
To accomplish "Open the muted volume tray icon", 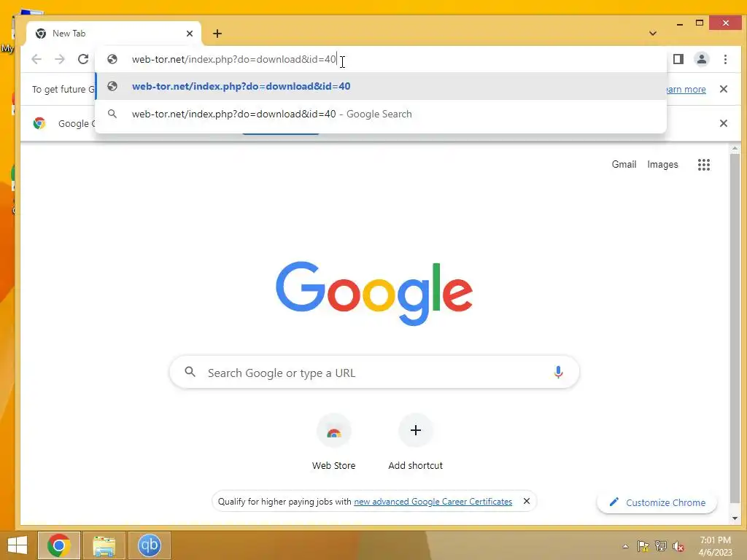I will 678,546.
